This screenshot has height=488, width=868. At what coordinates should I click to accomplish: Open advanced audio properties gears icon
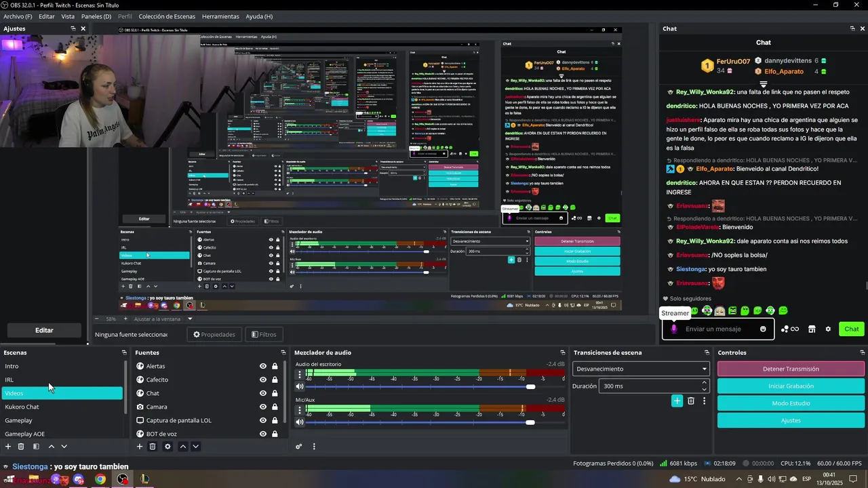click(x=298, y=447)
